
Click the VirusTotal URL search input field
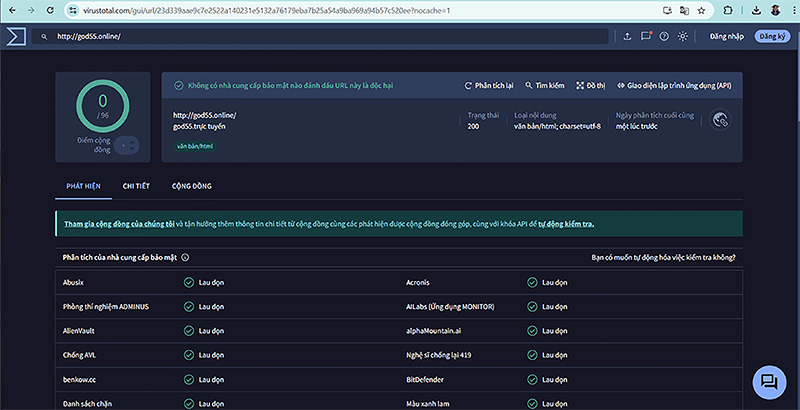[x=320, y=36]
